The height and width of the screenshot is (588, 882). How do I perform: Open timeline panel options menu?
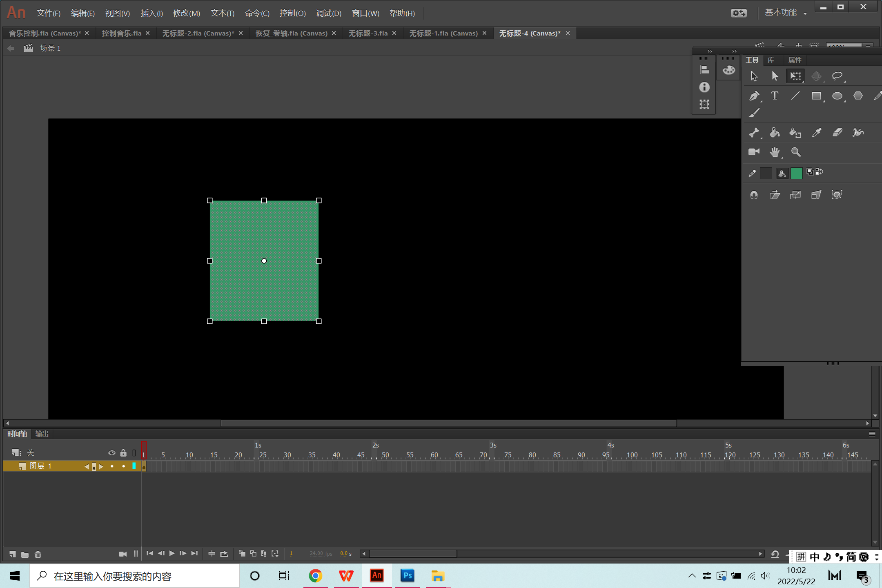872,434
